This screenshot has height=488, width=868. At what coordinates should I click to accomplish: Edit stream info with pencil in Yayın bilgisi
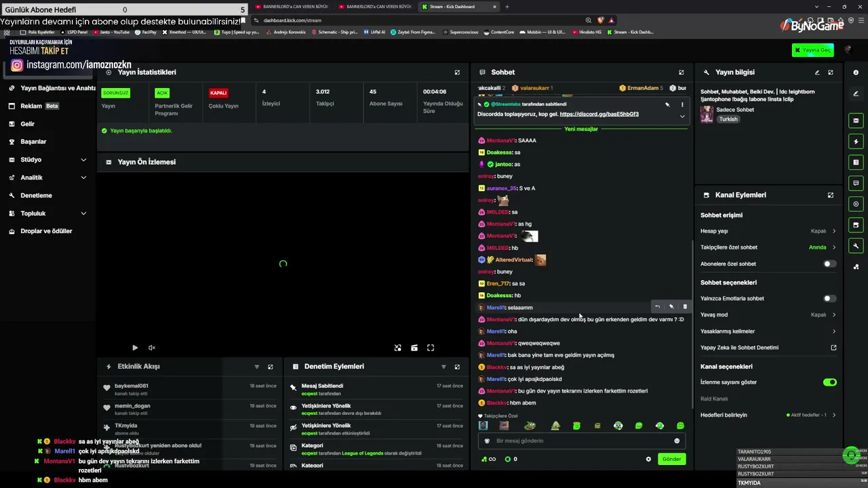coord(817,73)
